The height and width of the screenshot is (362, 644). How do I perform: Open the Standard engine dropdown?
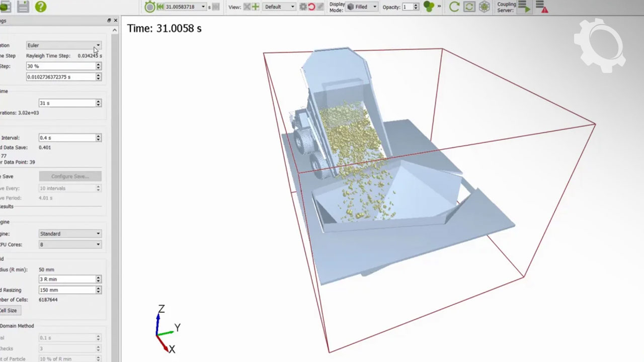tap(70, 234)
